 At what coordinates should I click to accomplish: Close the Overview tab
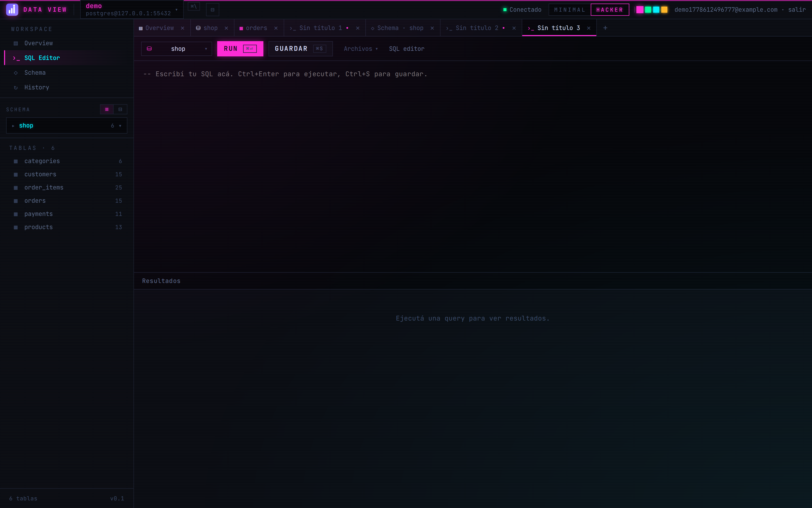coord(182,28)
